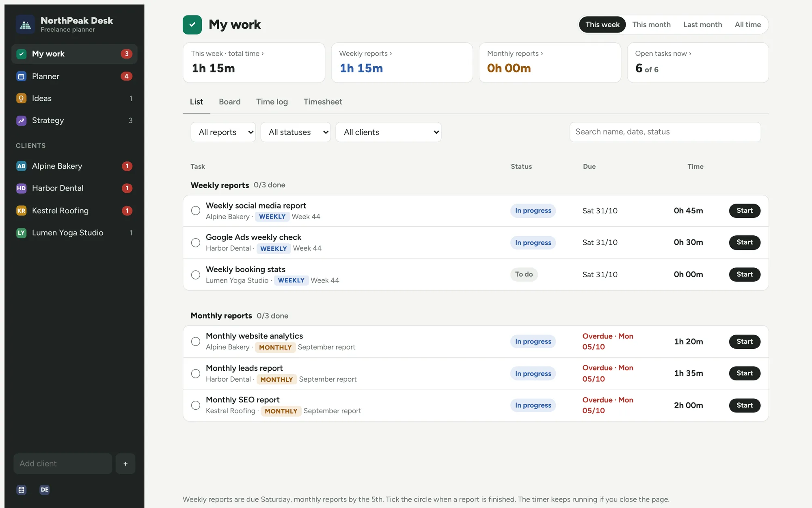Click the Lumen Yoga Studio LY avatar
The image size is (812, 508).
tap(22, 233)
